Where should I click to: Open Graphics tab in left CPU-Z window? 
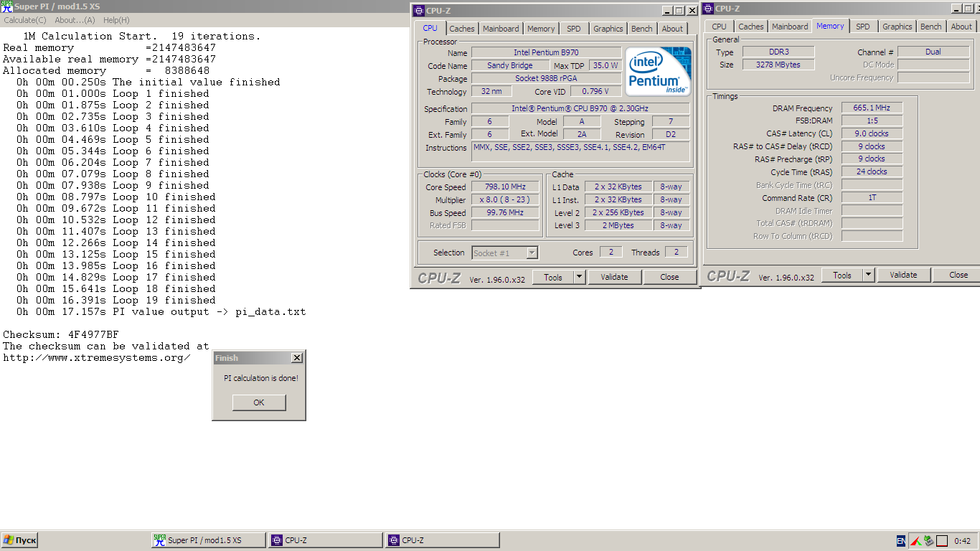click(x=608, y=29)
